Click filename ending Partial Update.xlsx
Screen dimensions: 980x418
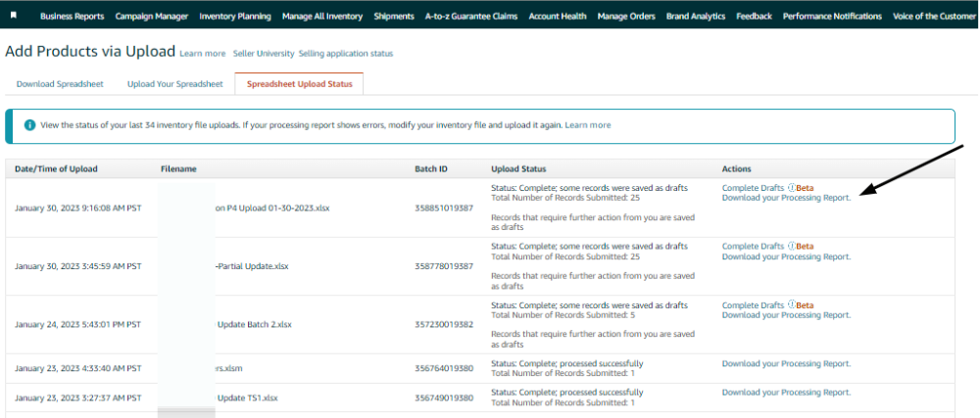click(251, 266)
